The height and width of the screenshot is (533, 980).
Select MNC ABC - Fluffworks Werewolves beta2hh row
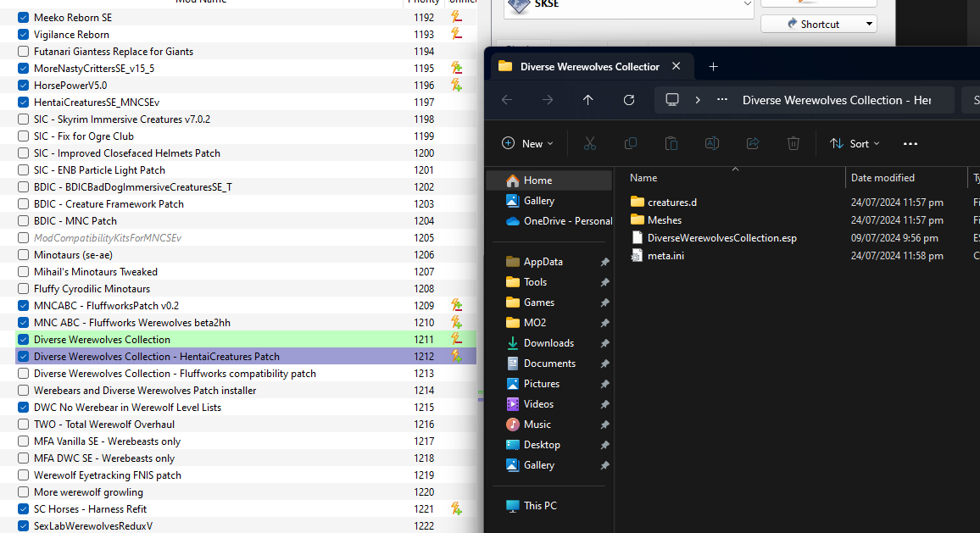[x=238, y=322]
